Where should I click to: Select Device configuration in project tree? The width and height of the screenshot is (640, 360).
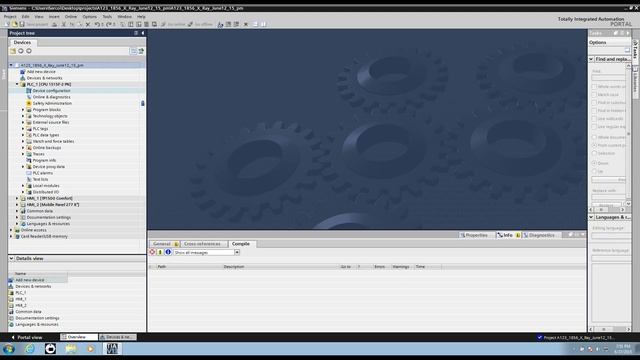click(51, 91)
